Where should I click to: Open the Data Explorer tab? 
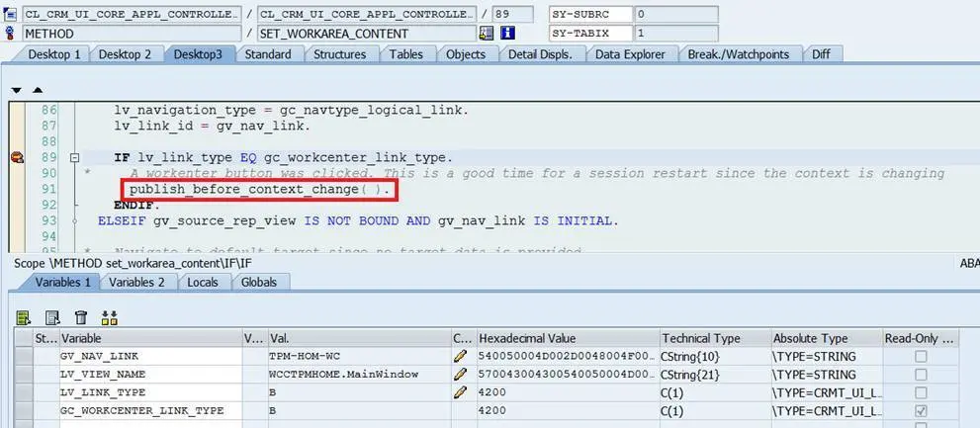[x=630, y=54]
